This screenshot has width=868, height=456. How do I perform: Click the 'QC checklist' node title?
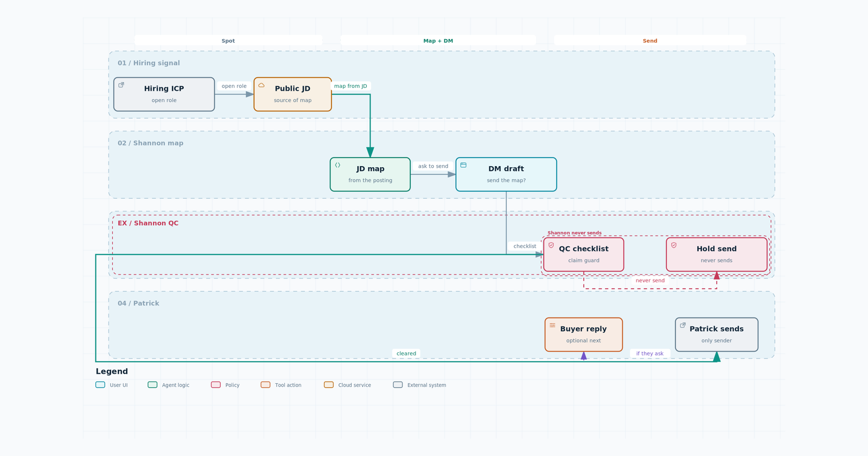point(584,249)
